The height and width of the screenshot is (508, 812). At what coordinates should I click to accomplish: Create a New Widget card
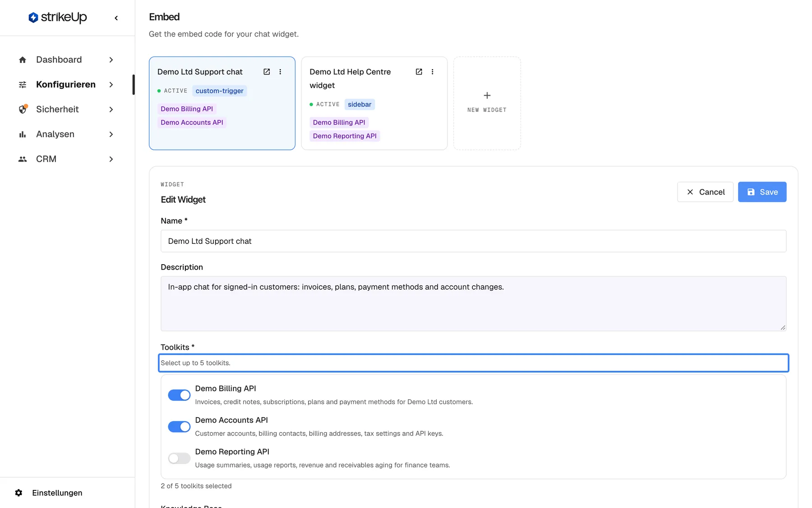point(487,103)
